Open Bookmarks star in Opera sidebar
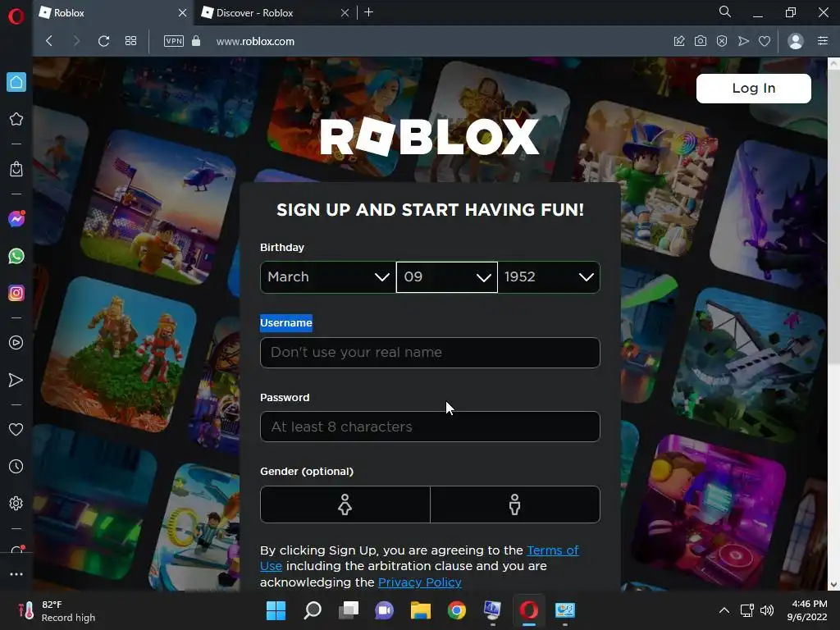The image size is (840, 630). pyautogui.click(x=16, y=119)
